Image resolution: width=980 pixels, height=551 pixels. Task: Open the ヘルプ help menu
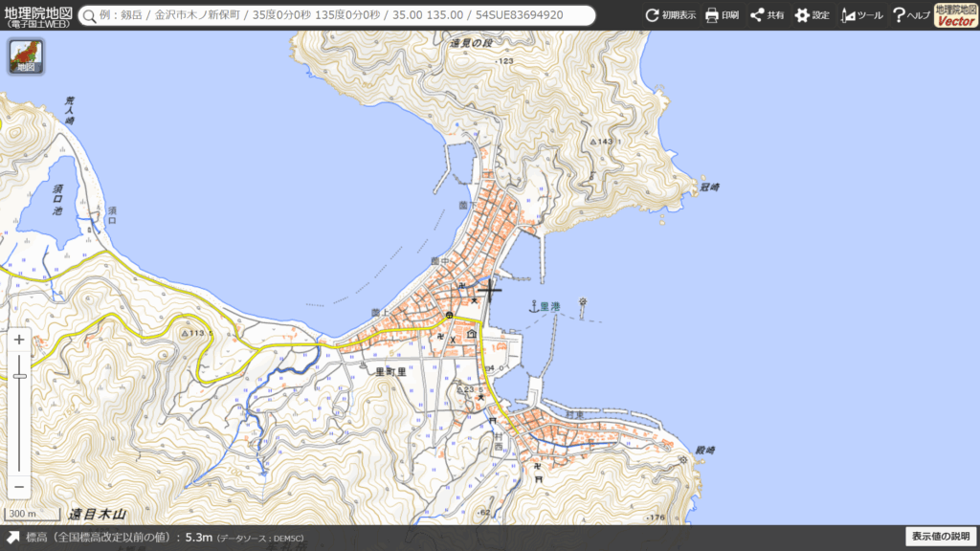[x=911, y=15]
